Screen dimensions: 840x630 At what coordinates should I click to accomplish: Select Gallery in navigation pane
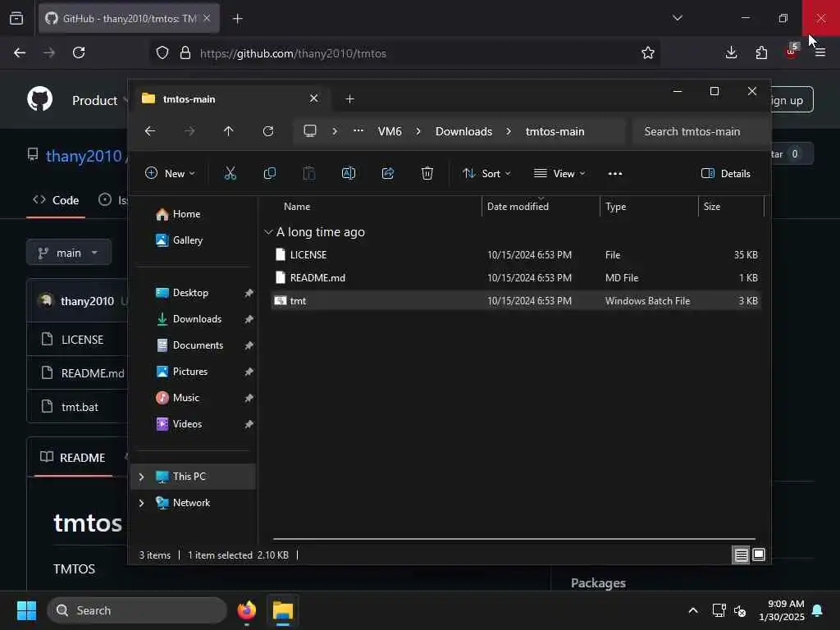pos(188,240)
